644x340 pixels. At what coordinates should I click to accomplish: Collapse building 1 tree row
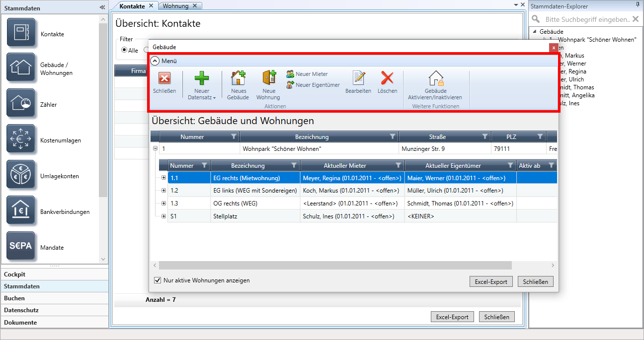click(x=155, y=148)
